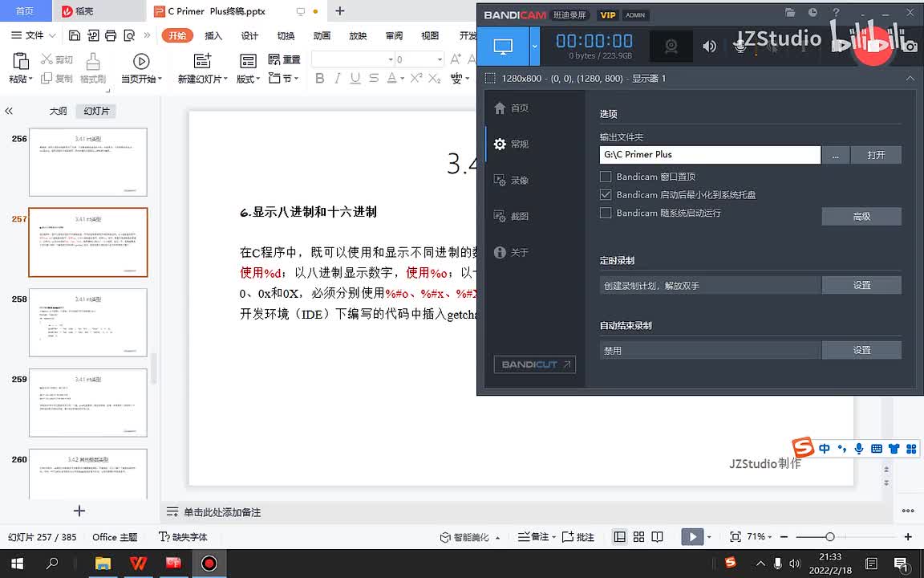
Task: Apply Superscript formatting
Action: (416, 79)
